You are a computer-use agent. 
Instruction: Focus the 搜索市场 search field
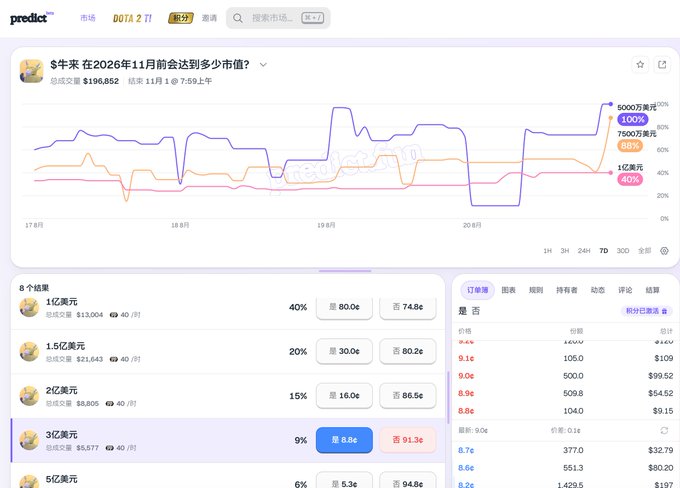[x=278, y=18]
